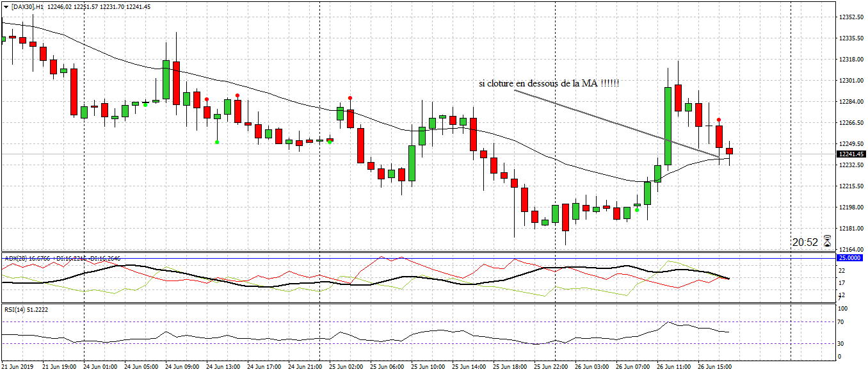This screenshot has height=374, width=868.
Task: Click the 12301.00 price axis label
Action: (851, 81)
